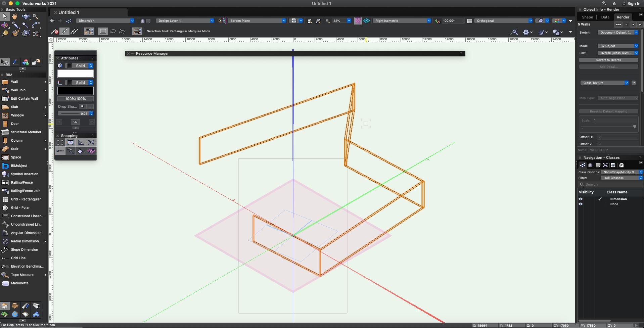The height and width of the screenshot is (328, 644).
Task: Open the Design Layer-1 dropdown
Action: click(x=185, y=21)
